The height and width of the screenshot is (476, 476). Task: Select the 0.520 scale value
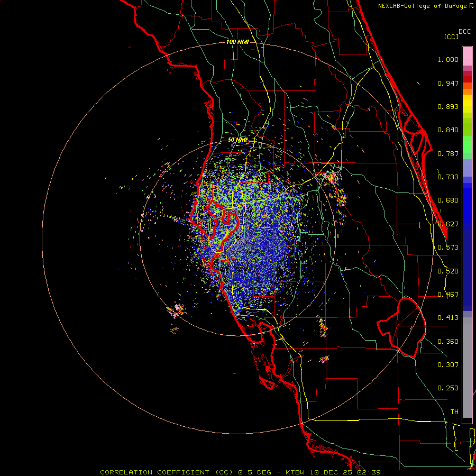click(x=448, y=271)
